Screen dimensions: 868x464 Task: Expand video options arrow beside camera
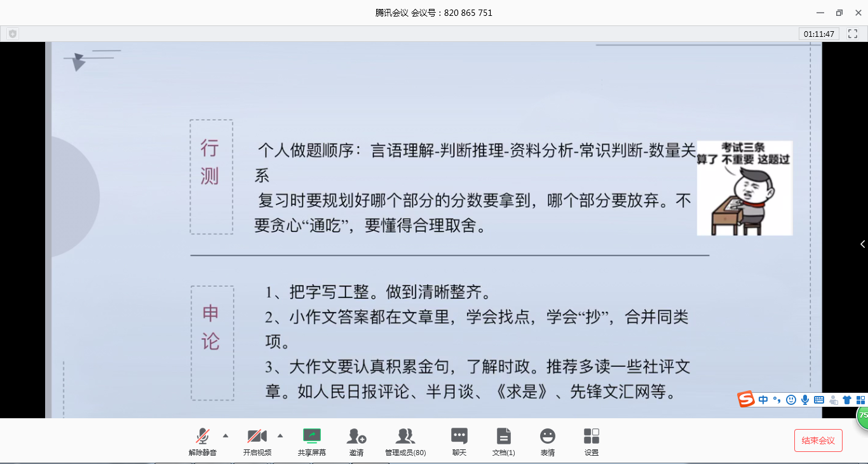coord(280,435)
